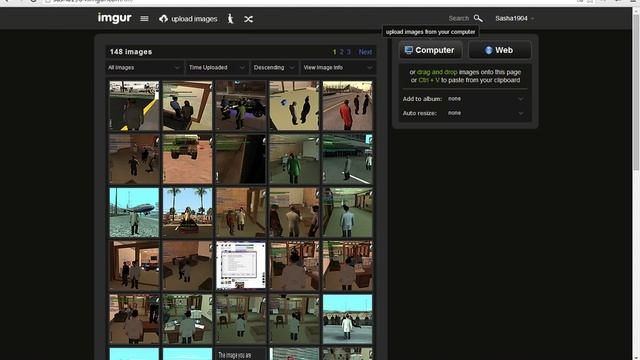Click the Next page link
Screen dimensions: 640x360
click(x=365, y=52)
